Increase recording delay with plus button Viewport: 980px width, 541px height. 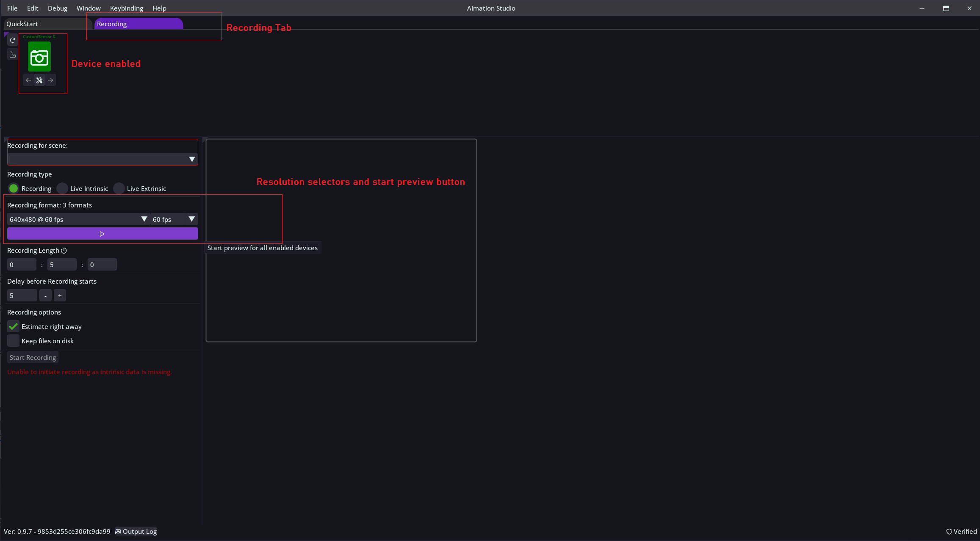tap(60, 295)
